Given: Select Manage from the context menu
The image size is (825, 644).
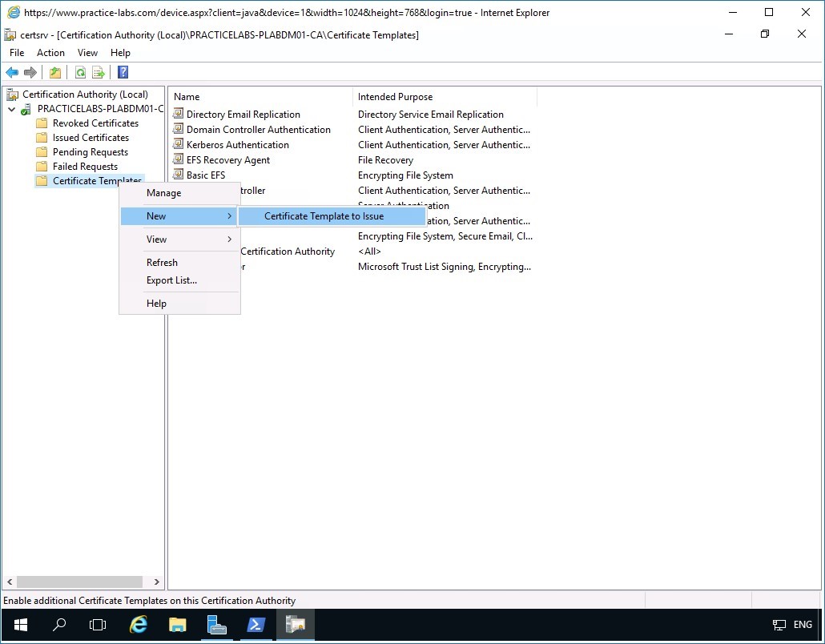Looking at the screenshot, I should click(163, 192).
